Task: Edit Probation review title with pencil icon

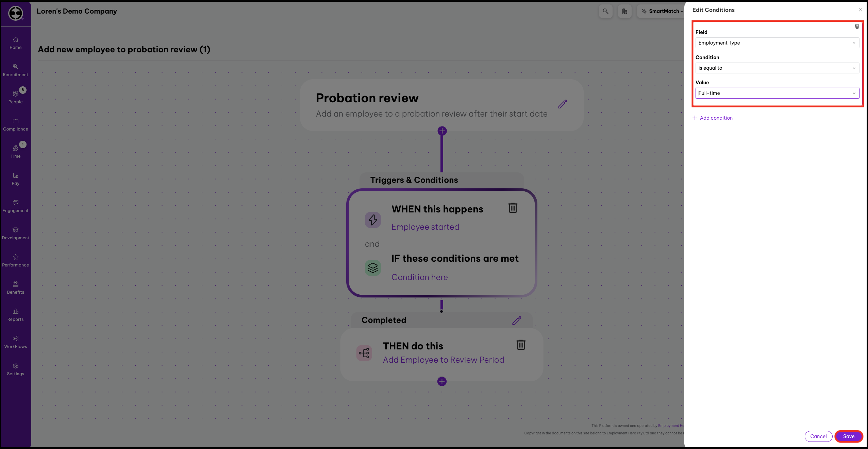Action: [563, 104]
